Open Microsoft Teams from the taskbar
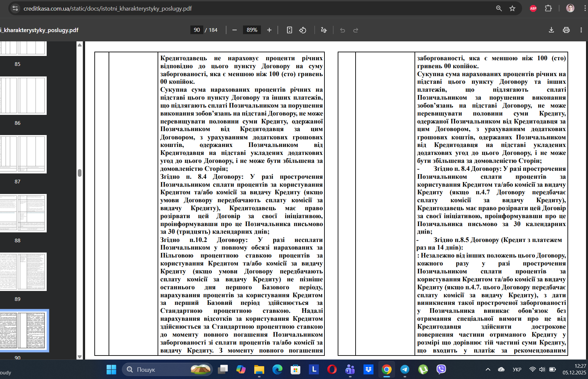588x379 pixels. click(x=350, y=369)
